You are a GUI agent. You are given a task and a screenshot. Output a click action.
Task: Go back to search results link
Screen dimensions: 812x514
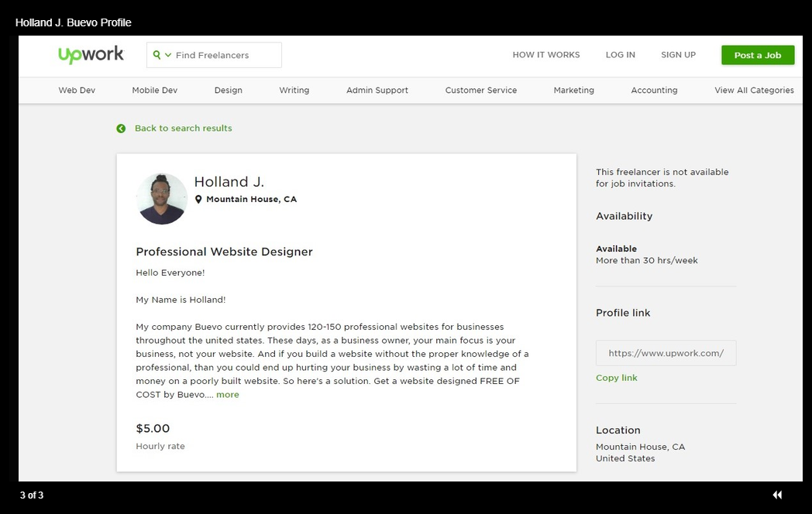183,128
